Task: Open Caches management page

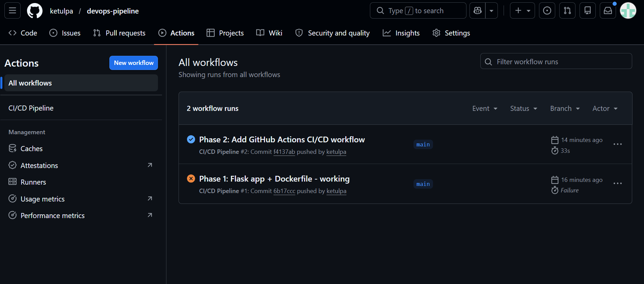Action: (x=81, y=148)
